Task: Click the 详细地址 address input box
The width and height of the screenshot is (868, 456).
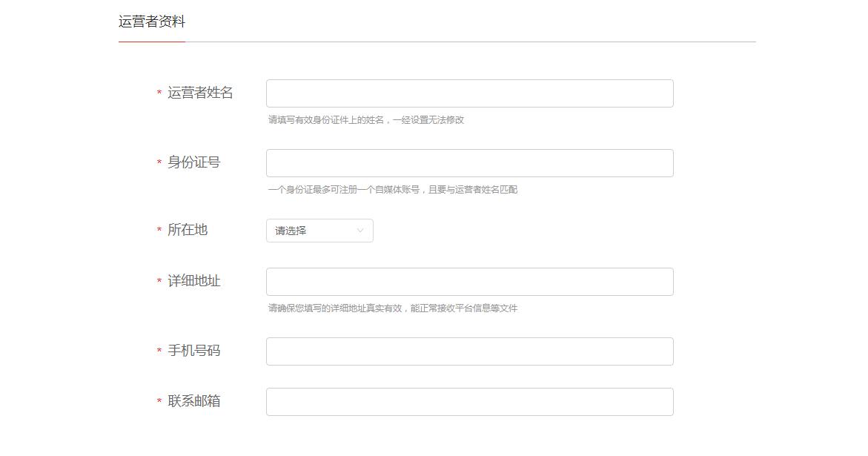Action: pyautogui.click(x=469, y=282)
